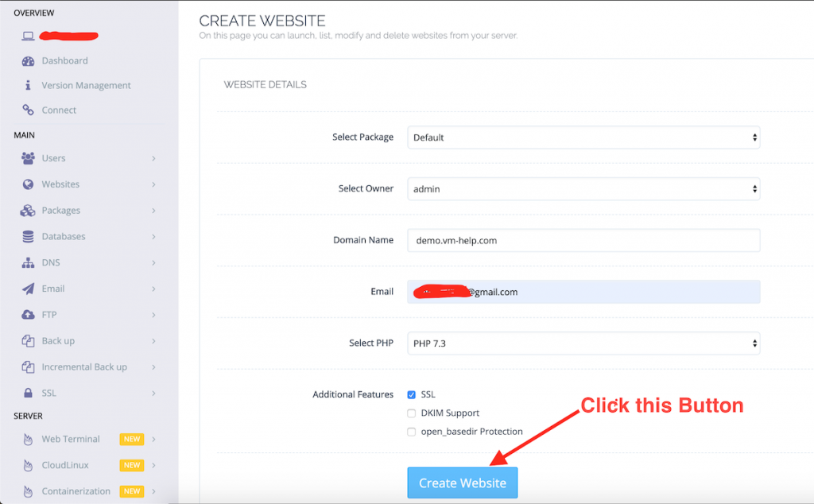Open the Select Package dropdown
Image resolution: width=814 pixels, height=504 pixels.
tap(583, 137)
